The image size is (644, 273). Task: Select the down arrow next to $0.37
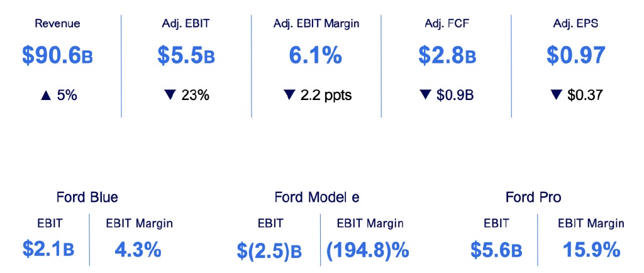(555, 96)
